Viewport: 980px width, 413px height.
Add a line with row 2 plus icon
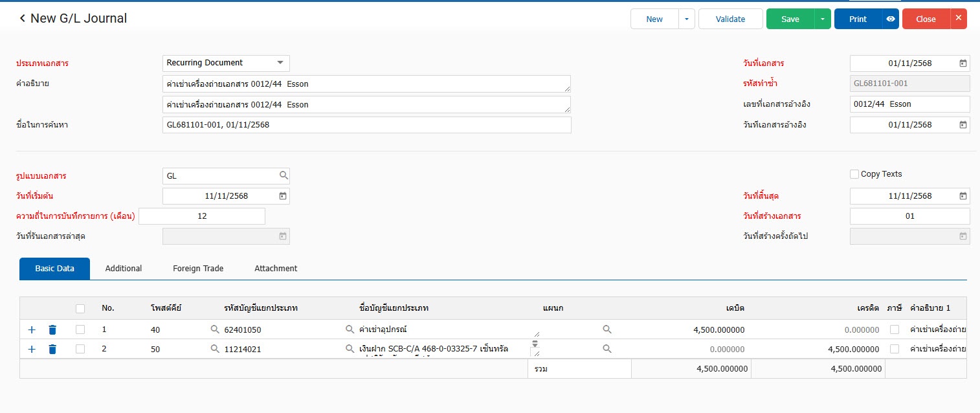(32, 350)
